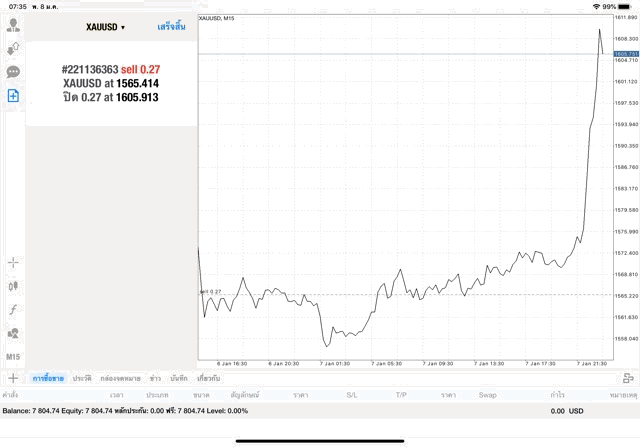
Task: Open the ข่าว tab
Action: [155, 378]
